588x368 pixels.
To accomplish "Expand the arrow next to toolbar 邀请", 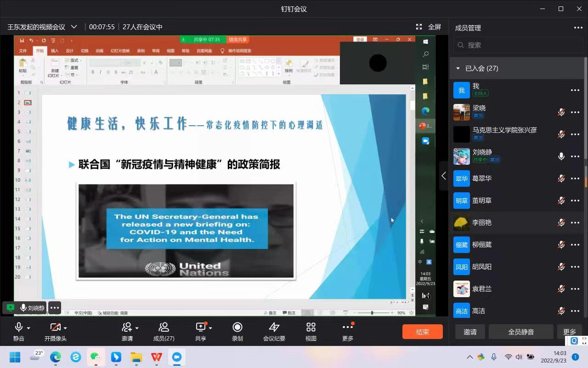I will coord(137,328).
